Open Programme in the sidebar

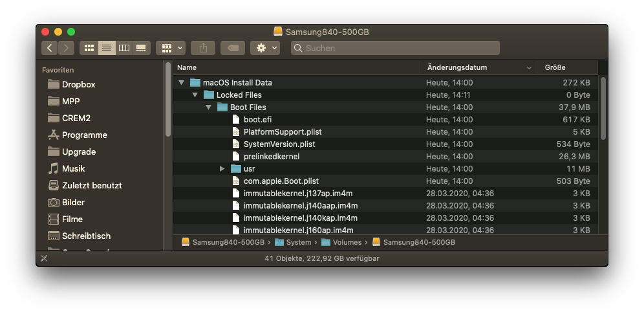point(78,135)
